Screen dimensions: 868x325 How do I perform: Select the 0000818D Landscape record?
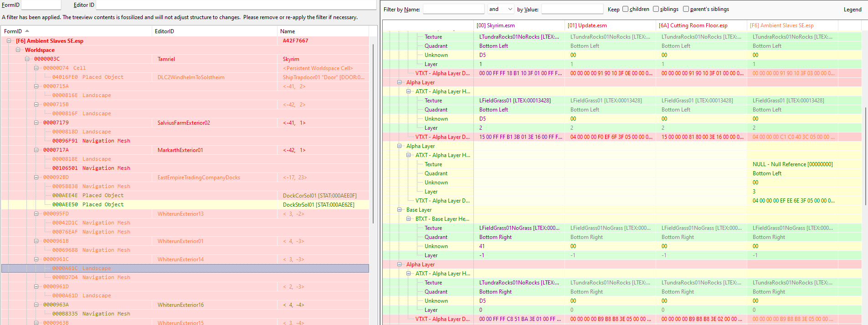click(185, 132)
